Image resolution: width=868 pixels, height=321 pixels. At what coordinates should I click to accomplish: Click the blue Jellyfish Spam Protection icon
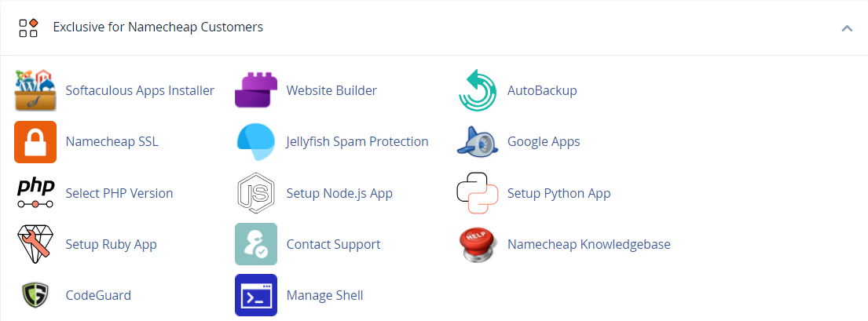pos(256,142)
